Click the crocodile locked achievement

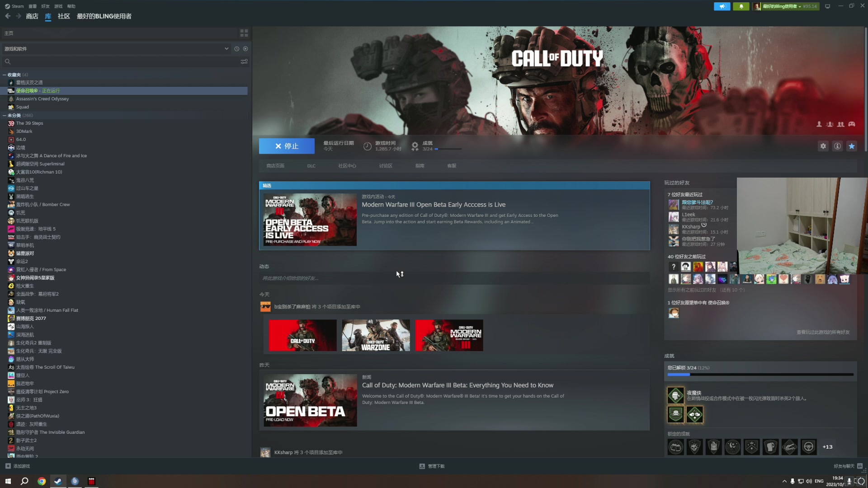[x=790, y=447]
